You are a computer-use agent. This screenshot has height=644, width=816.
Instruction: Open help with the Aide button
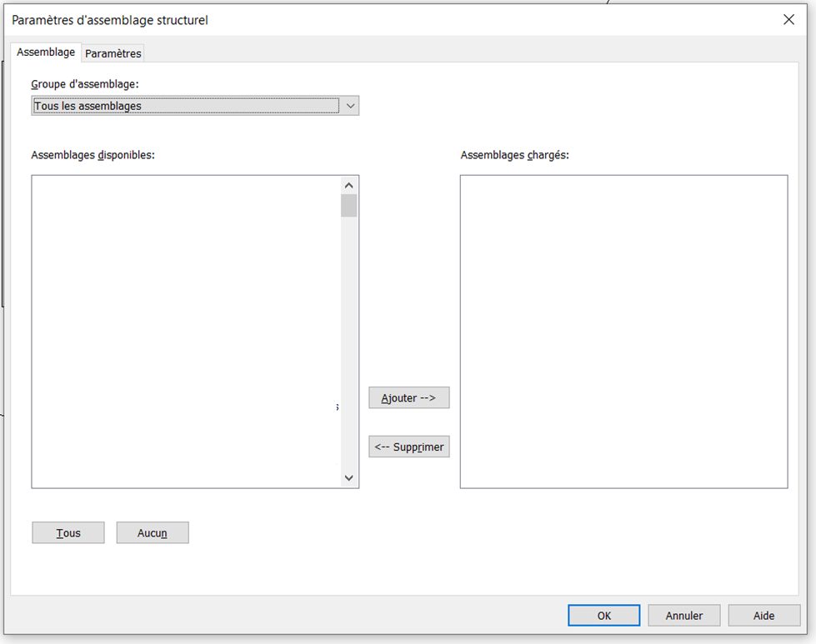point(763,616)
